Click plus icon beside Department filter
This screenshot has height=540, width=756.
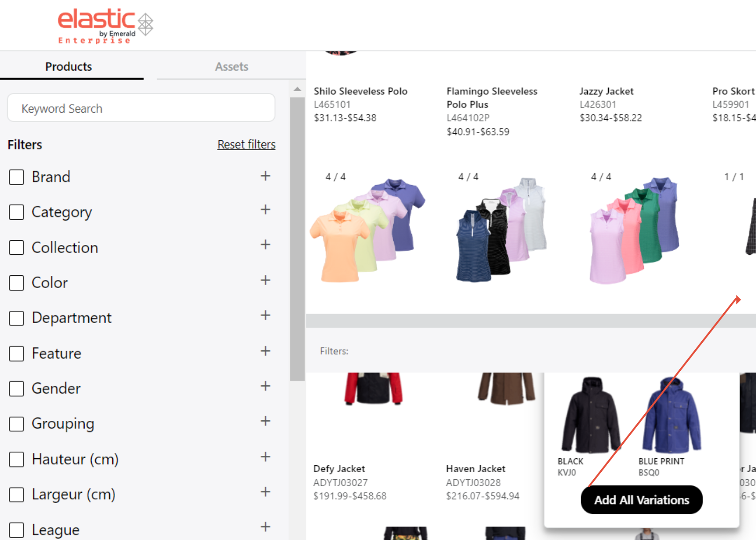(x=265, y=316)
